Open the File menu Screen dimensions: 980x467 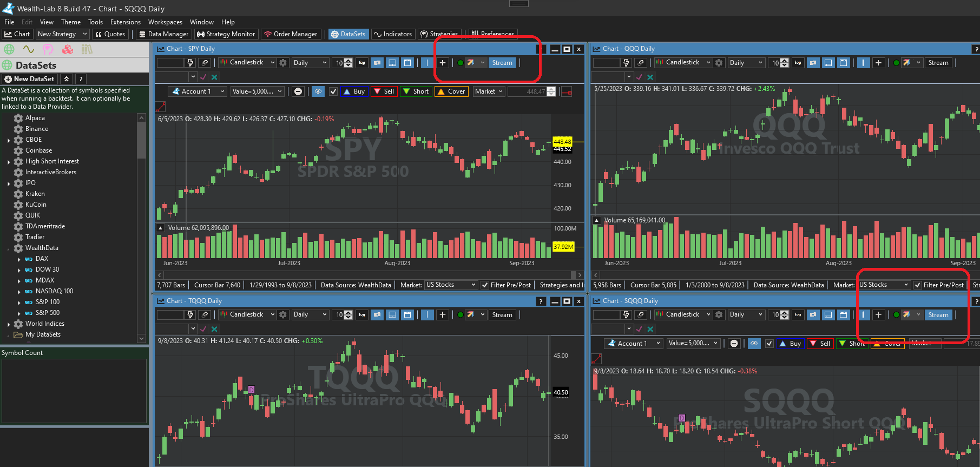(x=9, y=22)
